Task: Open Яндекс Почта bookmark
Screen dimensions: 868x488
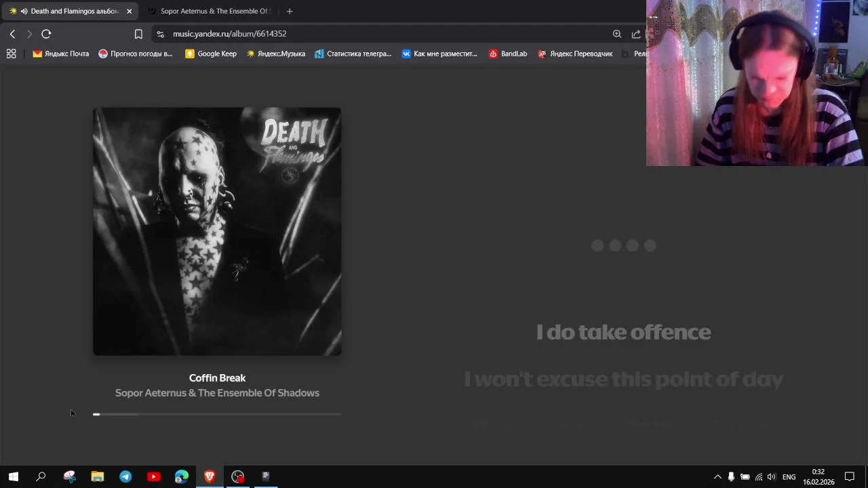Action: 60,54
